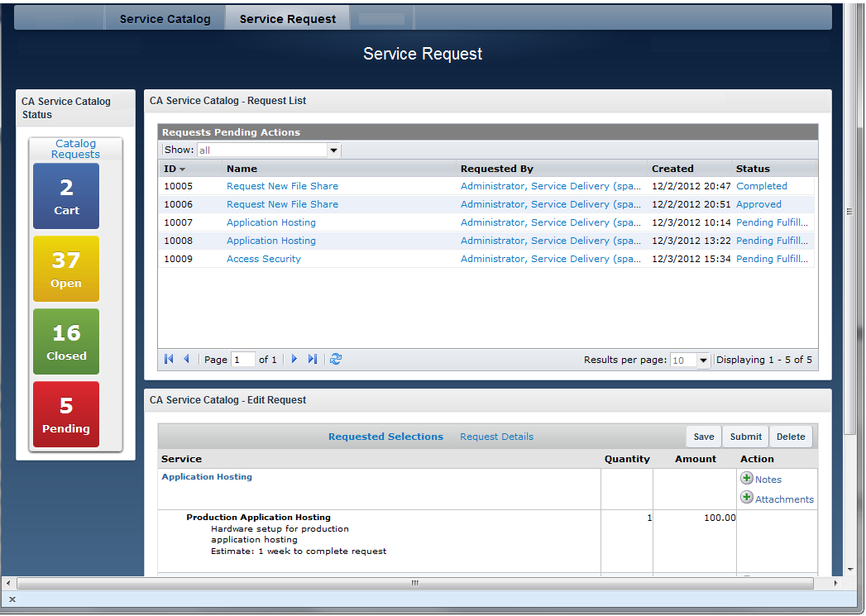Expand the Show filter dropdown
This screenshot has height=616, width=866.
(x=334, y=150)
